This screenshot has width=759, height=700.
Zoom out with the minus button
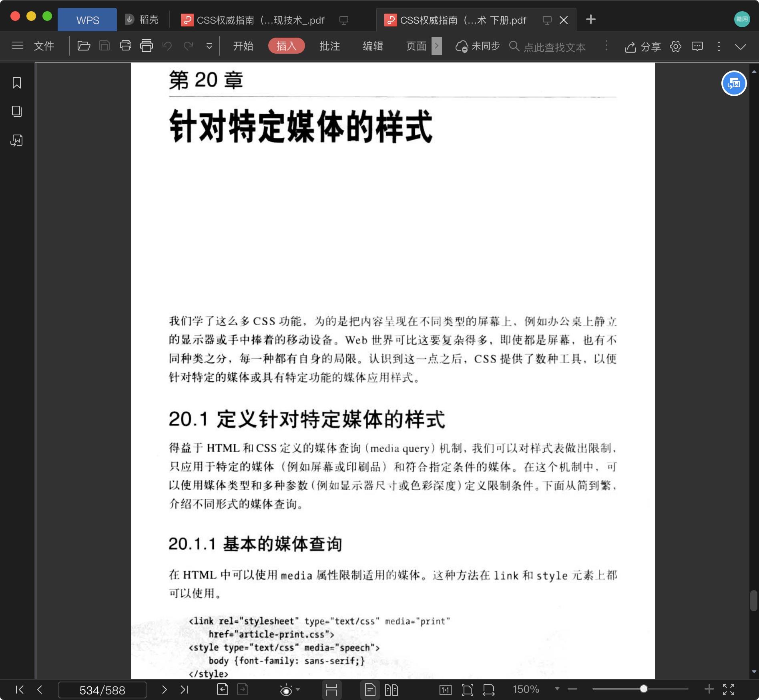[x=572, y=689]
